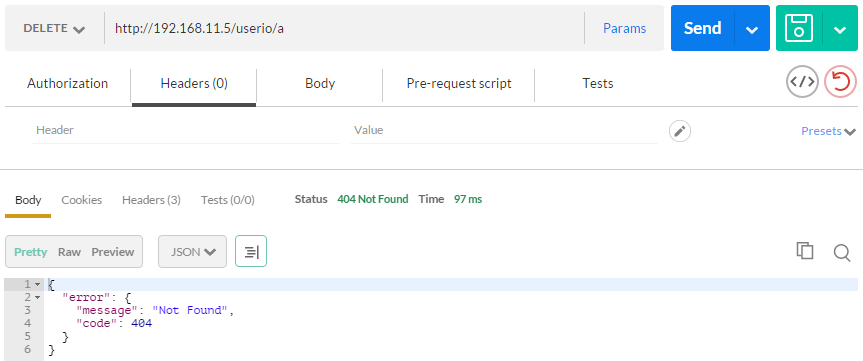Search within the response body

tap(842, 253)
